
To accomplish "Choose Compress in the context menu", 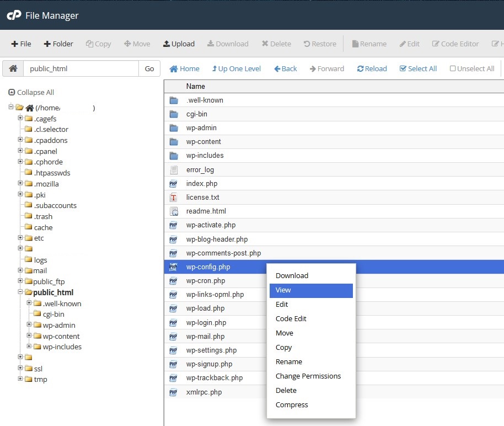I will tap(292, 405).
